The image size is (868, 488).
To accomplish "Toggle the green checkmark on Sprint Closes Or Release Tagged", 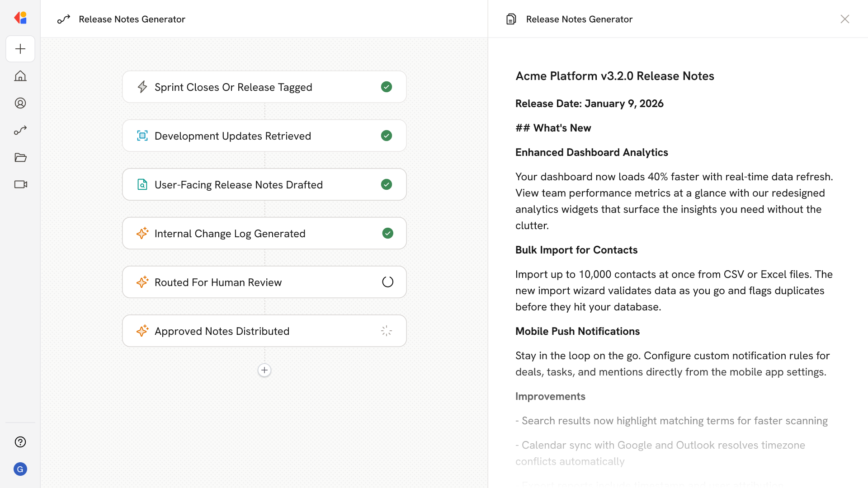I will coord(387,87).
